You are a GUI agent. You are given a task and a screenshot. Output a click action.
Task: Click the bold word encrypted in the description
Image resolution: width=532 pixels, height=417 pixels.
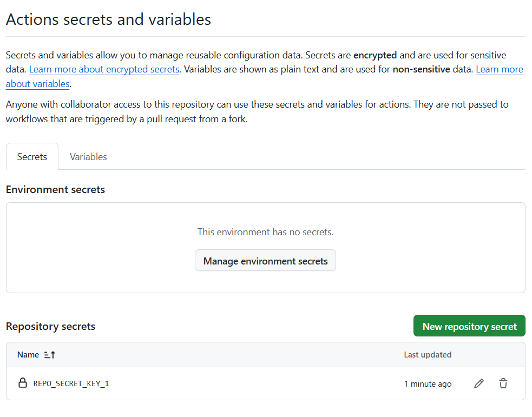[x=375, y=55]
